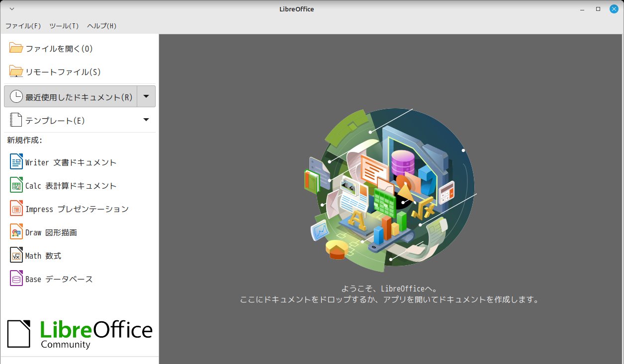
Task: Click the recent documents clock icon
Action: (x=16, y=97)
